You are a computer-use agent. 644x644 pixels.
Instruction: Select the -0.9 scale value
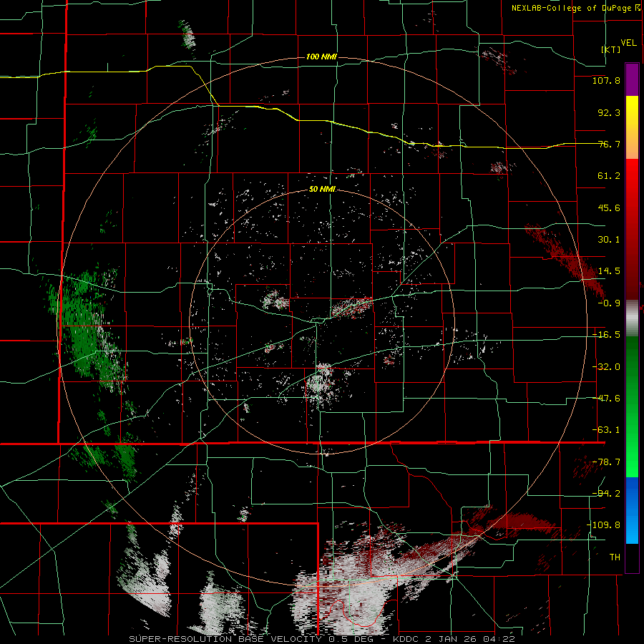609,303
